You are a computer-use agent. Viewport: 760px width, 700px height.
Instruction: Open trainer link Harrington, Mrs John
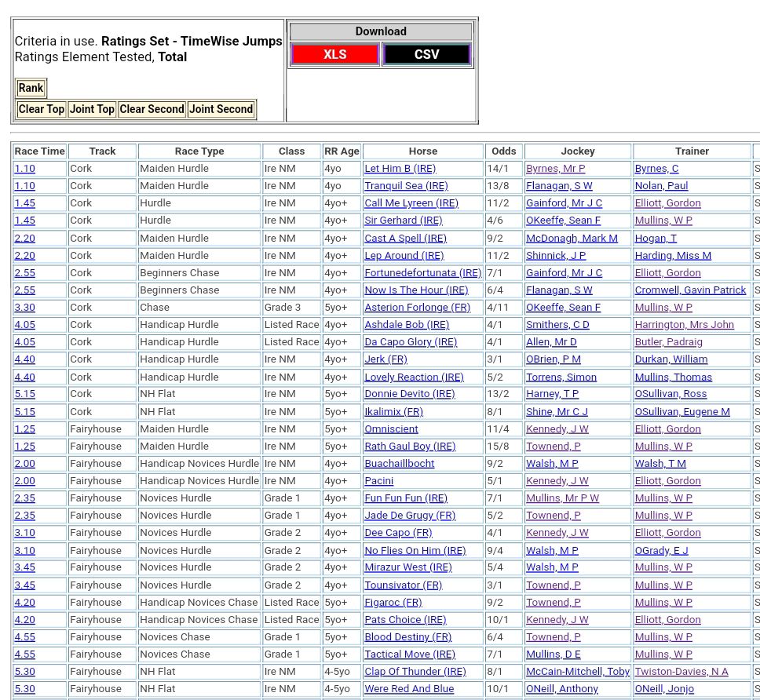(x=684, y=324)
